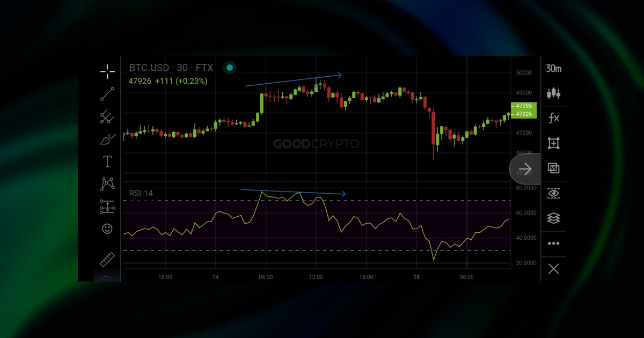Open the pitchfork drawing tool
Viewport: 644px width, 338px height.
click(107, 116)
